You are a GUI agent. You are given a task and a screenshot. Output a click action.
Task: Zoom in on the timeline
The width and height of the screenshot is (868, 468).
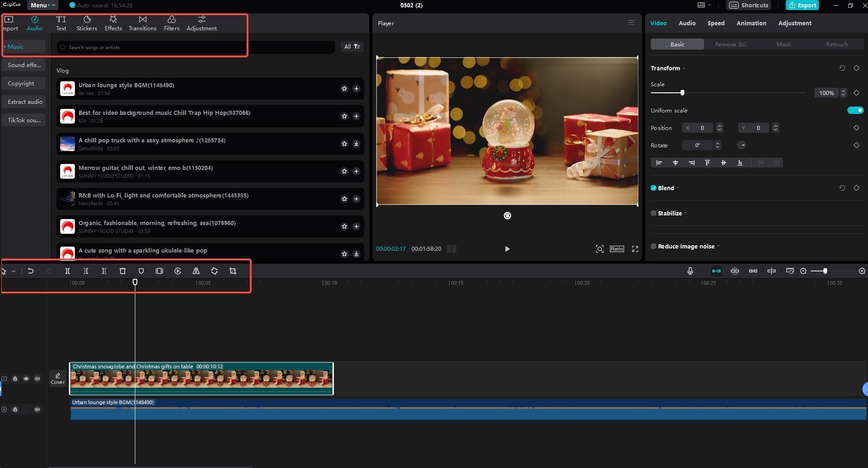click(862, 271)
